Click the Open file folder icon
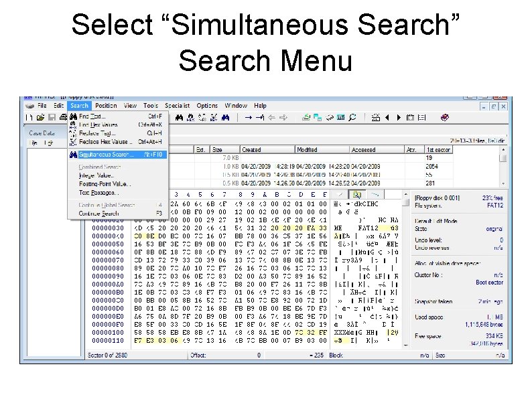The height and width of the screenshot is (399, 532). pos(40,118)
